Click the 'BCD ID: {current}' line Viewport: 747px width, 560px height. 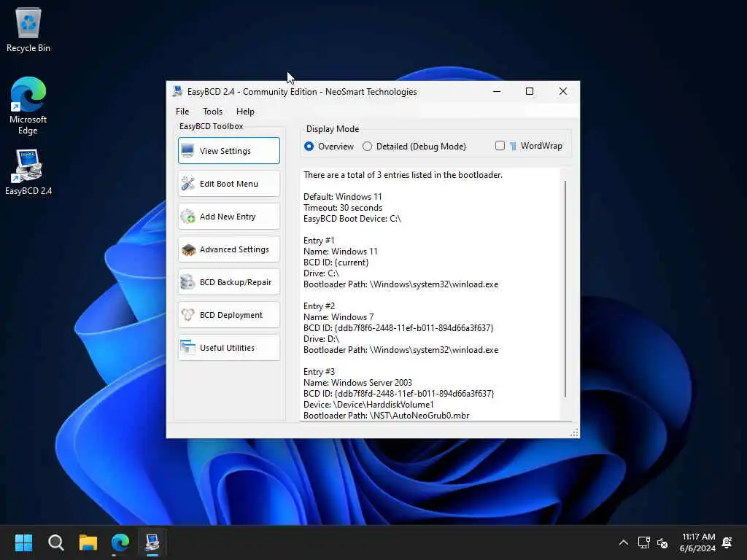(336, 262)
